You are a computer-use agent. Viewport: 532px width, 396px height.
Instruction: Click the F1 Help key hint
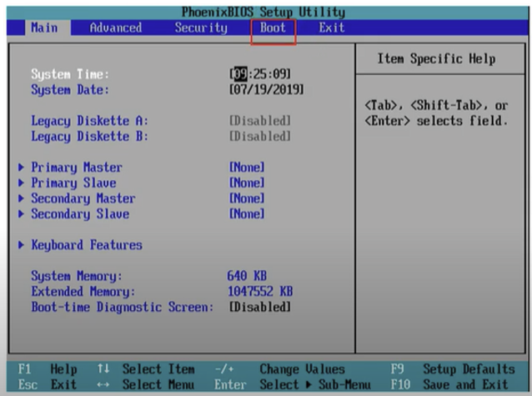click(x=48, y=368)
